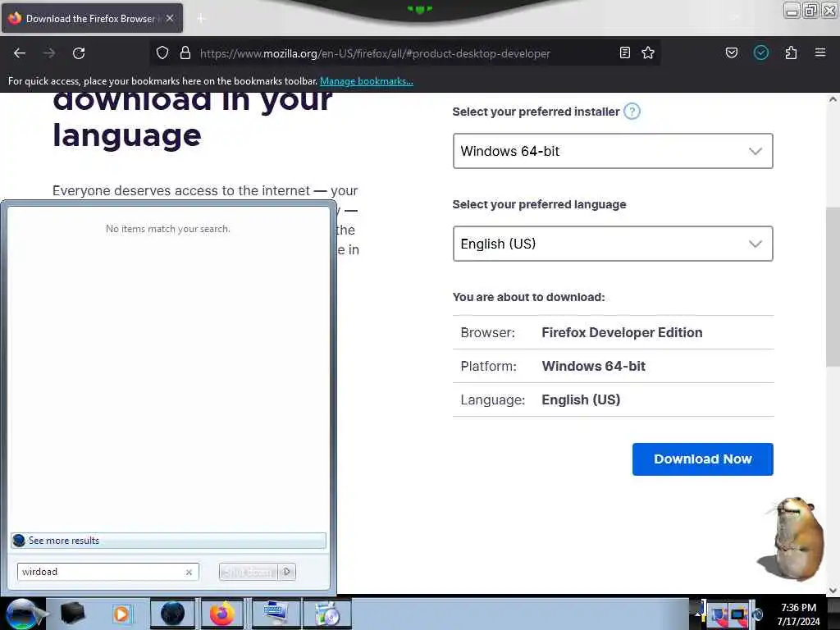Image resolution: width=840 pixels, height=630 pixels.
Task: Reload the current page
Action: click(x=79, y=53)
